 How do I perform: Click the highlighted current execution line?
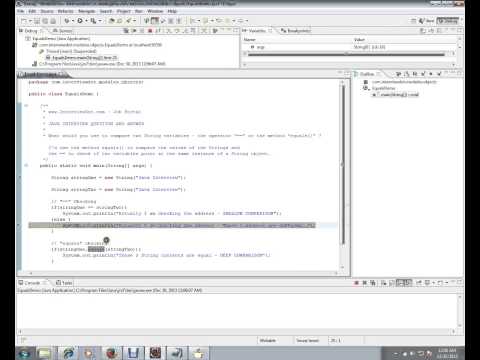click(x=172, y=225)
